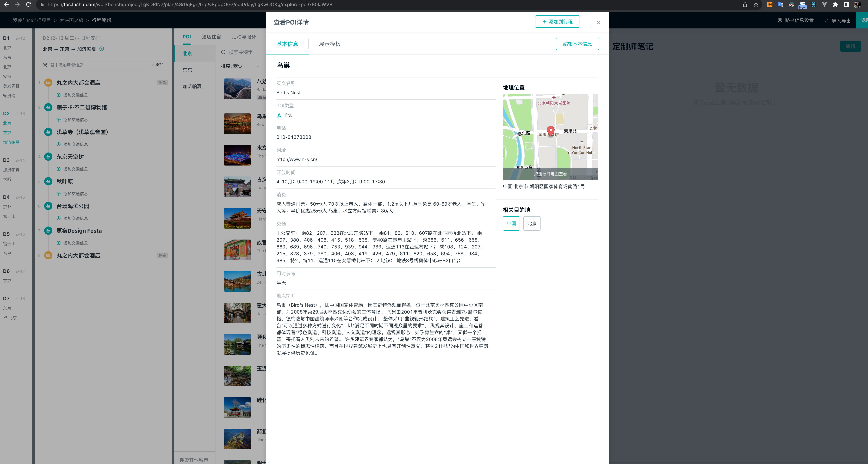The height and width of the screenshot is (464, 868).
Task: Open the 八达岭 Great Wall thumbnail
Action: [237, 89]
